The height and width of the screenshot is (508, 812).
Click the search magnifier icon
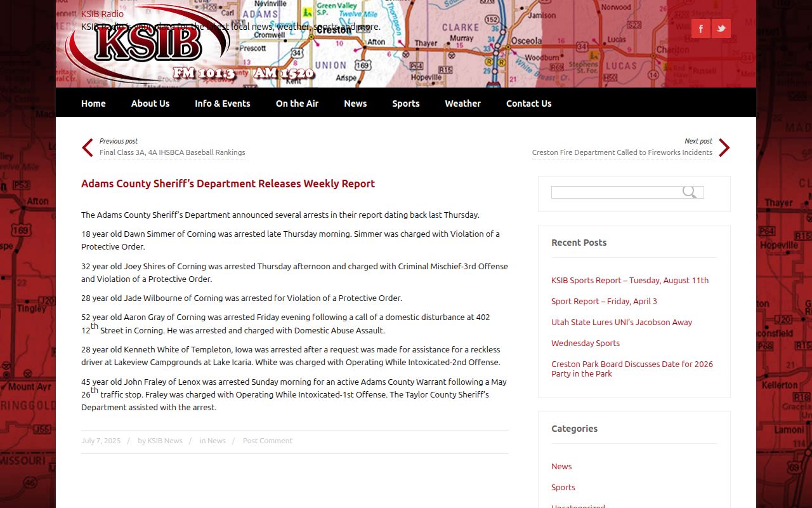tap(690, 192)
